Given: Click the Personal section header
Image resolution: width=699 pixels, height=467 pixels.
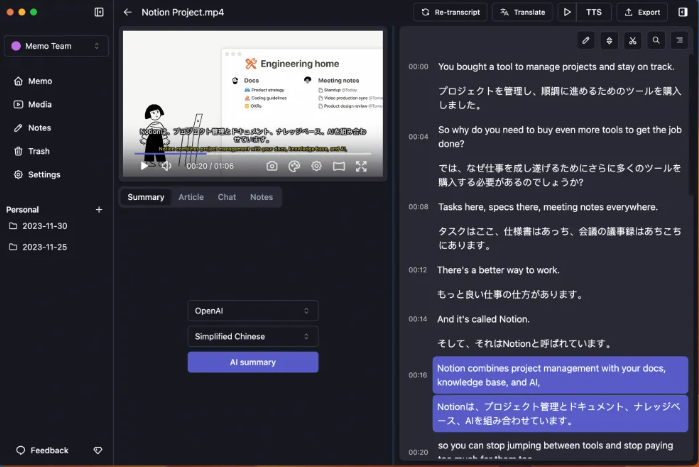Looking at the screenshot, I should [x=22, y=209].
